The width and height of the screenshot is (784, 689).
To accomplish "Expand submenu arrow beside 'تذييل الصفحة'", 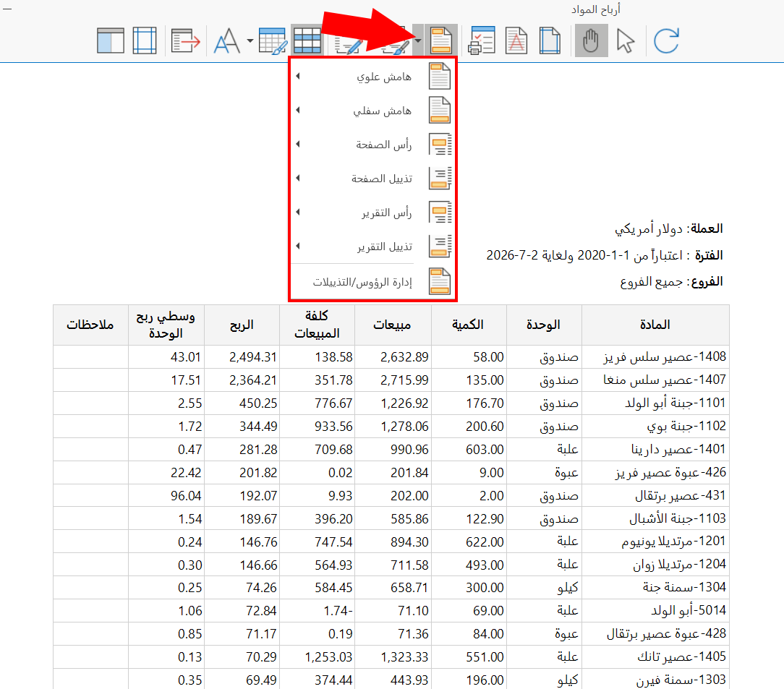I will [298, 178].
